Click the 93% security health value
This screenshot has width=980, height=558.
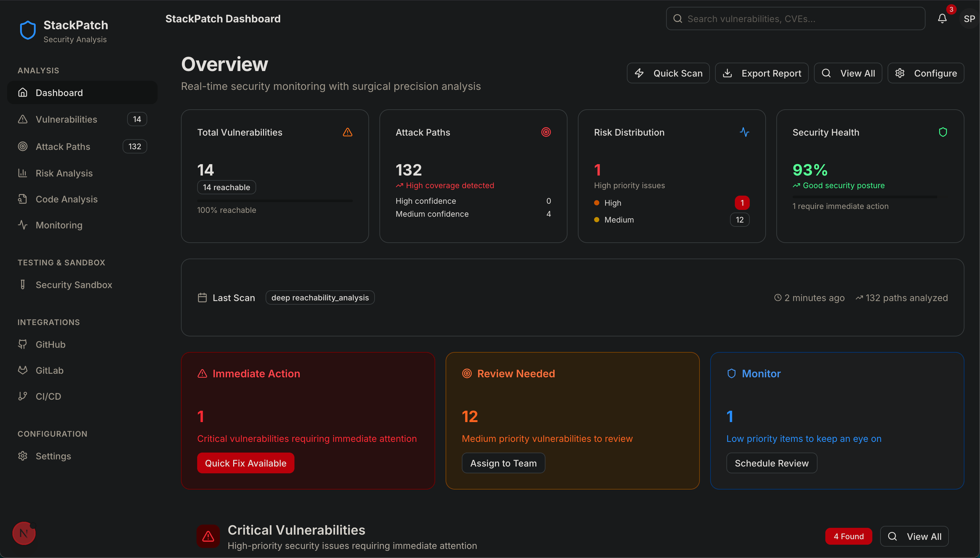point(809,170)
